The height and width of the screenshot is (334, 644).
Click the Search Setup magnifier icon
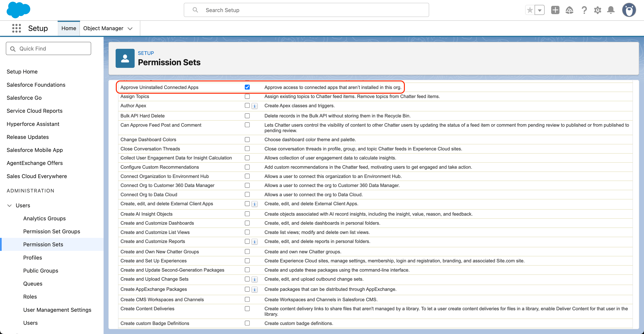tap(195, 10)
